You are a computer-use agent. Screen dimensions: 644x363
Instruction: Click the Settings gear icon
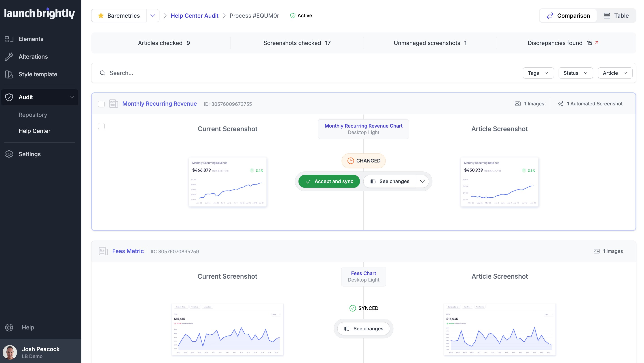[9, 154]
